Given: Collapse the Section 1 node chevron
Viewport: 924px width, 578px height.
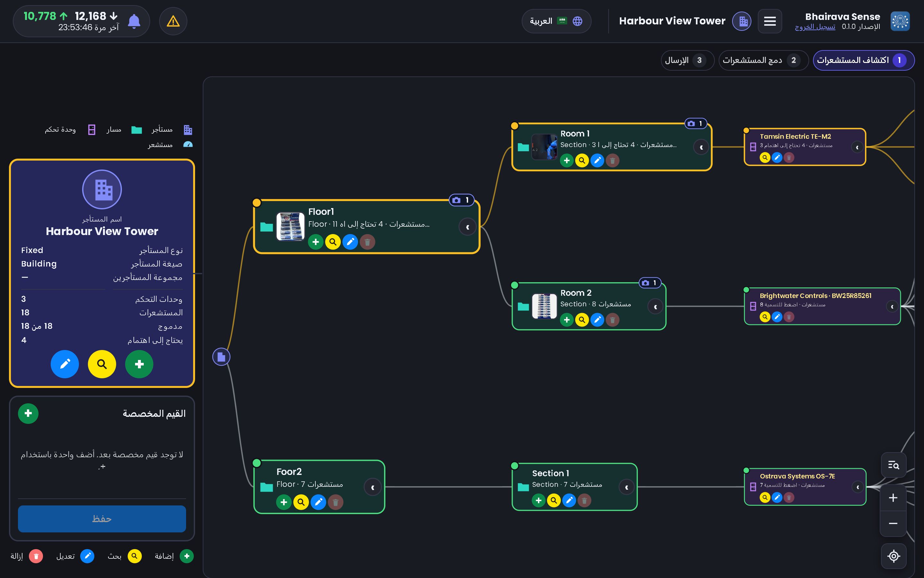Looking at the screenshot, I should [x=626, y=487].
